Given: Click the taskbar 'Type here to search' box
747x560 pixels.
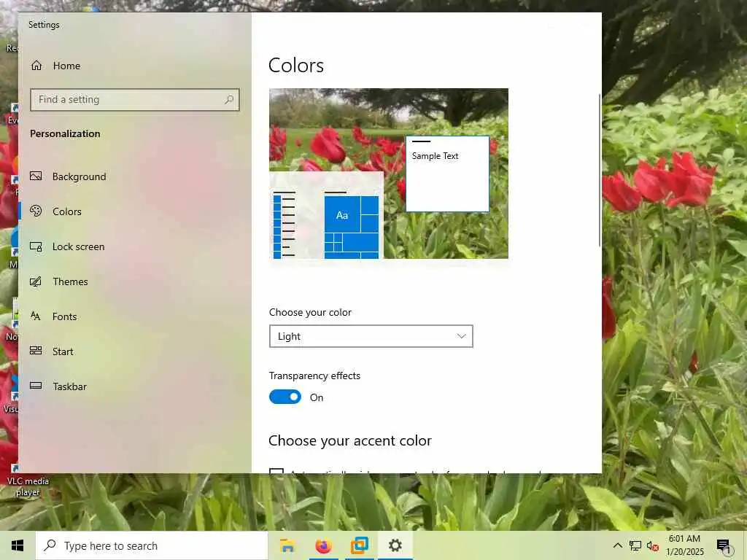Looking at the screenshot, I should pos(152,545).
